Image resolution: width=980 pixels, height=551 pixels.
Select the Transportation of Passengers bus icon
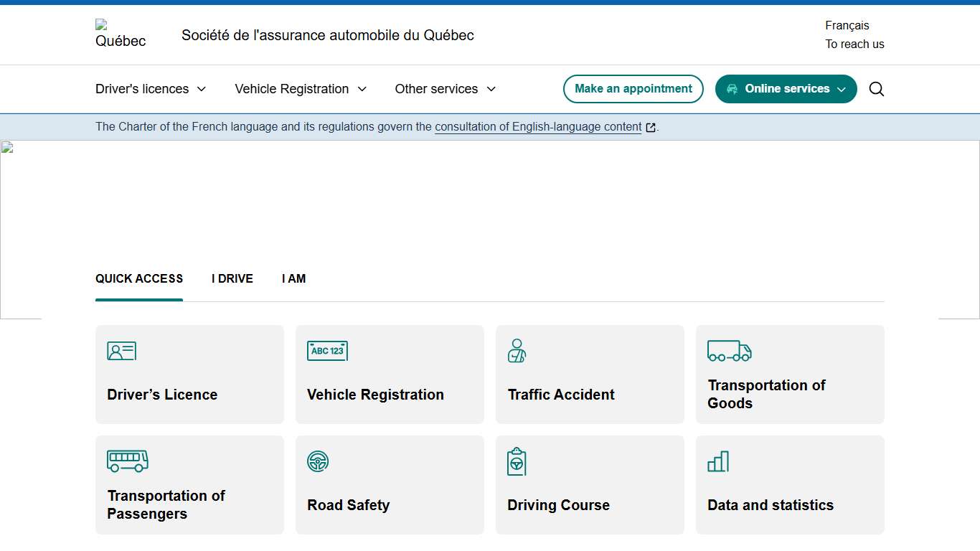pos(128,461)
